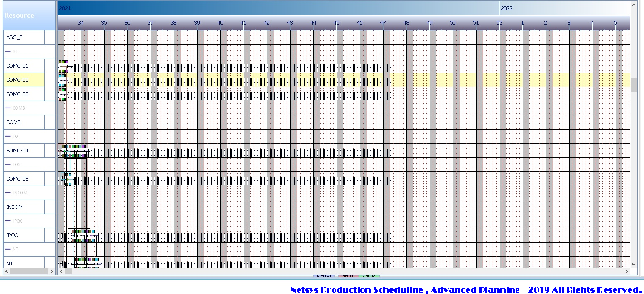The height and width of the screenshot is (294, 644).
Task: Collapse the INCOM resource group header
Action: coord(8,193)
